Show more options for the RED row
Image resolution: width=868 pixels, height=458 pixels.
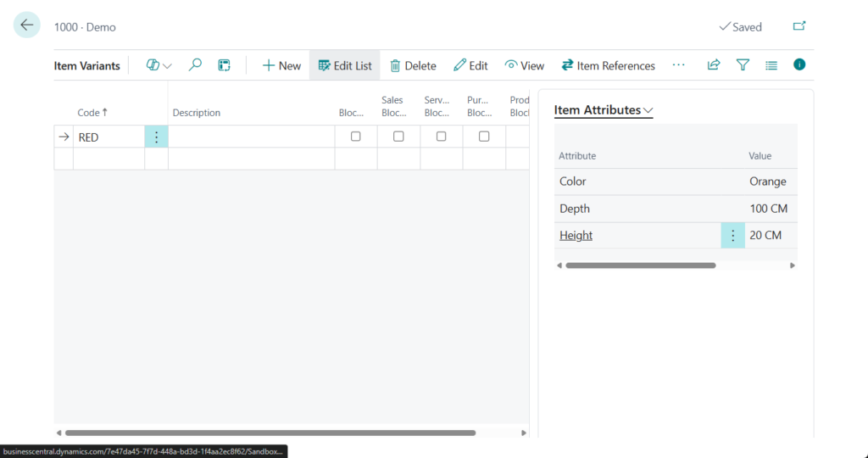(156, 137)
